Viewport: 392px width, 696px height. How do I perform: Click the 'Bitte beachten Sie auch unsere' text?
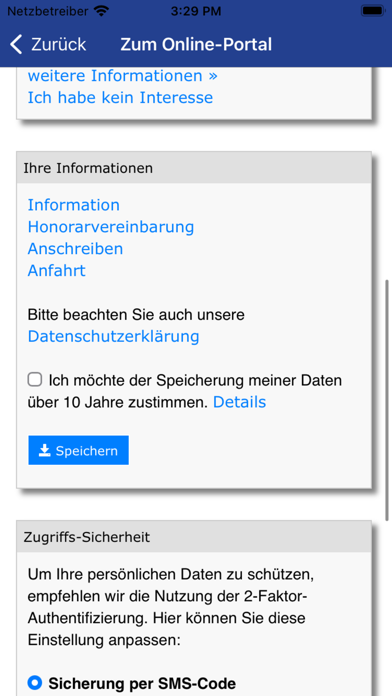(136, 315)
